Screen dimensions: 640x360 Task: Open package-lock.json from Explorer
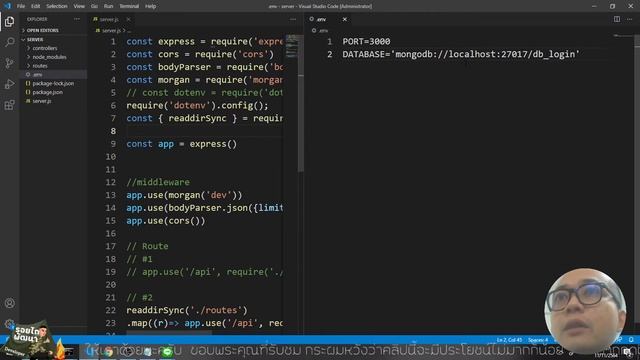53,83
